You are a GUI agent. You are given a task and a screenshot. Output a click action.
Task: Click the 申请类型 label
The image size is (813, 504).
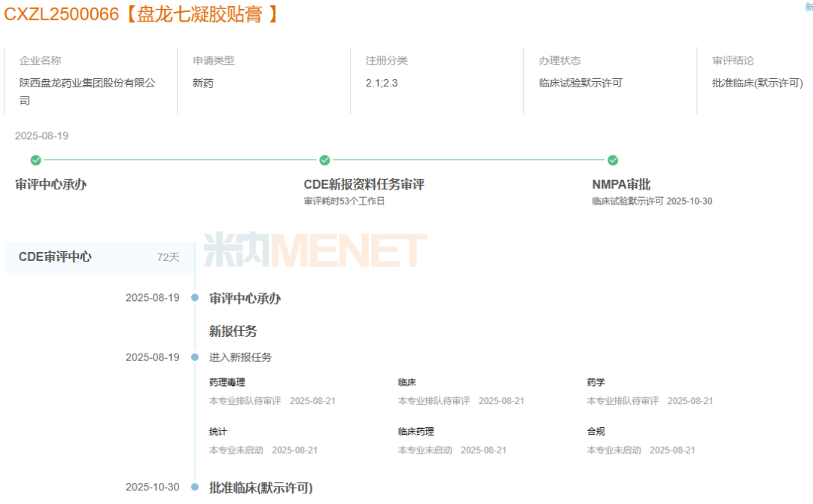pyautogui.click(x=214, y=61)
